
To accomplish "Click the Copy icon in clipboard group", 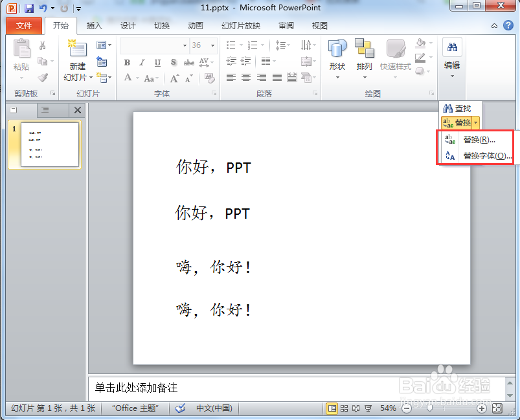I will (x=42, y=61).
